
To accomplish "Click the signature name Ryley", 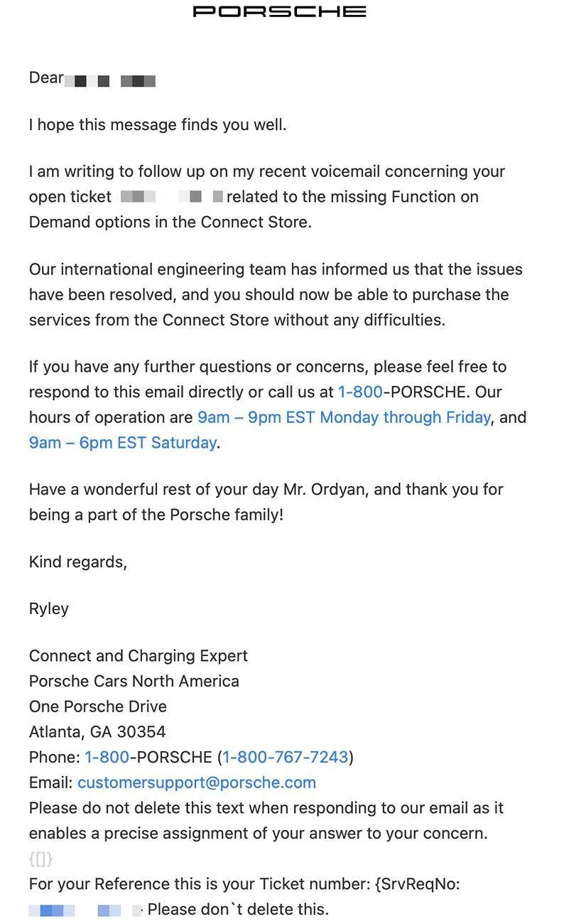I will click(49, 608).
